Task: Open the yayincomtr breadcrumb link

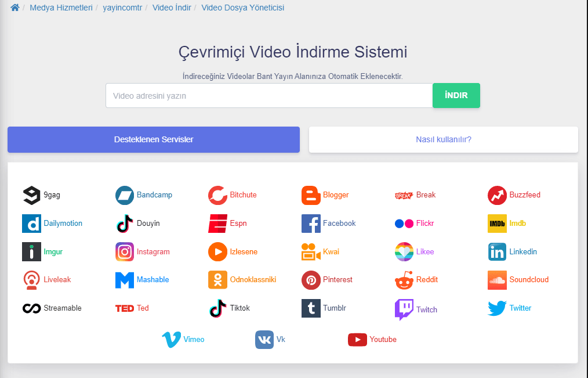Action: (x=122, y=8)
